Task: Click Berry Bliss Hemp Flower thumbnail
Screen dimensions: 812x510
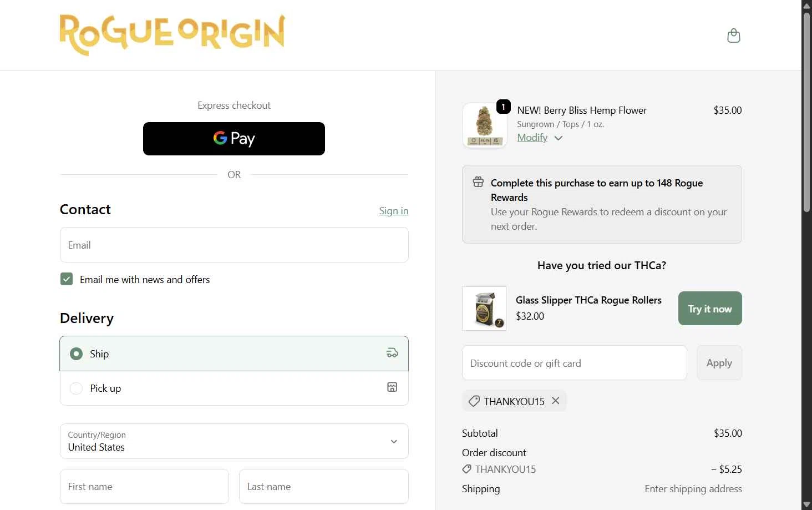Action: pyautogui.click(x=484, y=125)
